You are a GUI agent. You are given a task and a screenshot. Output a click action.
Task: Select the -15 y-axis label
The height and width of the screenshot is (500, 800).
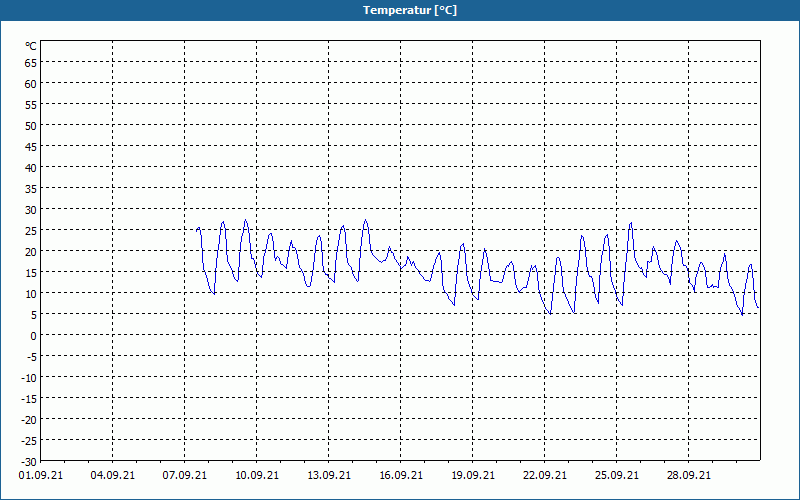click(29, 398)
